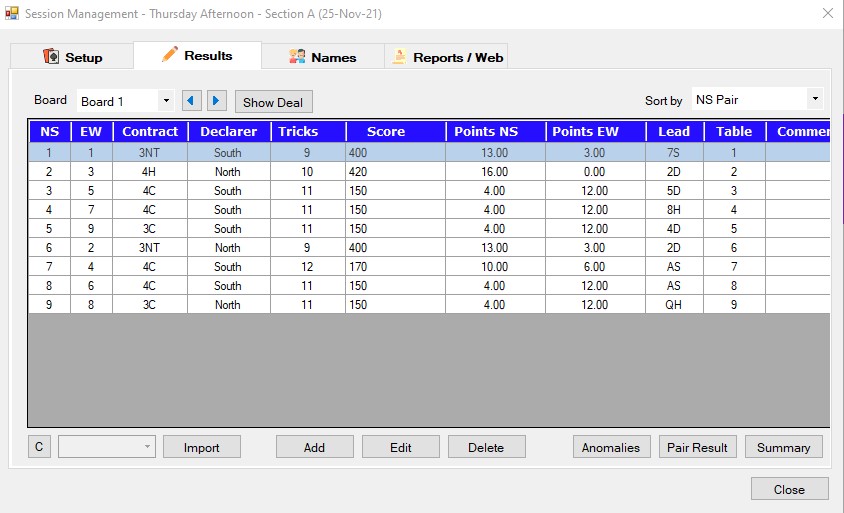Viewport: 844px width, 513px height.
Task: Switch to the Names tab
Action: [x=322, y=57]
